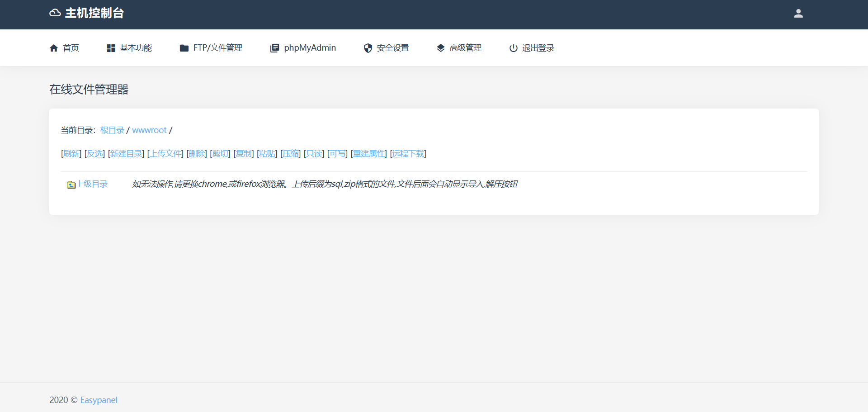Click the folder icon beside FTP/文件管理

tap(184, 48)
